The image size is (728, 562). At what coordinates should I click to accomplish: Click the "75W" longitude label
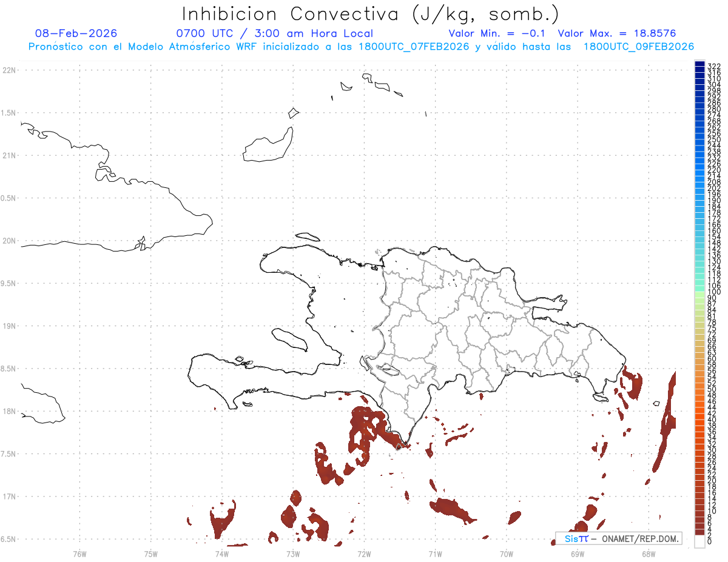[x=151, y=554]
